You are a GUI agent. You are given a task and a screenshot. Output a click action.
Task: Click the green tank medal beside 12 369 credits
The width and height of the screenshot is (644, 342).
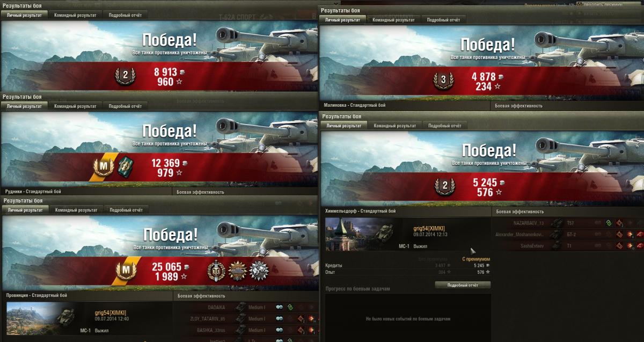click(x=125, y=166)
